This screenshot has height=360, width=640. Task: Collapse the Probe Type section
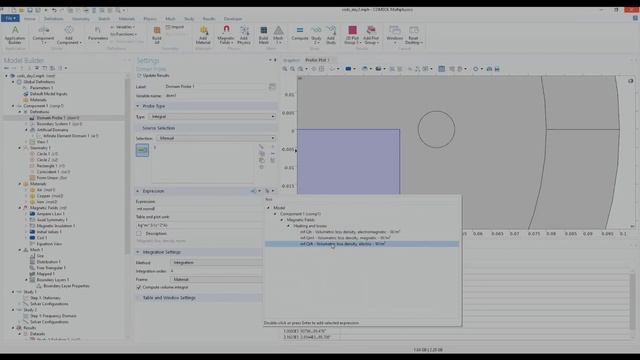click(138, 106)
